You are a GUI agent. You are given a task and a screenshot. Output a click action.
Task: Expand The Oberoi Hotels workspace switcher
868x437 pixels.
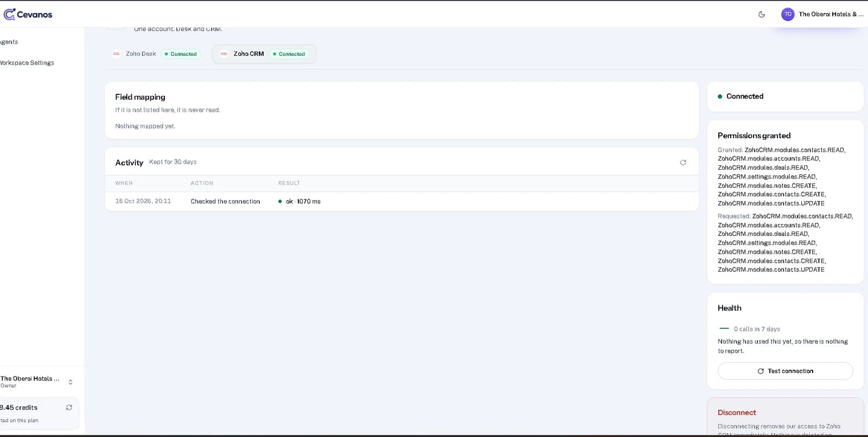pos(71,382)
